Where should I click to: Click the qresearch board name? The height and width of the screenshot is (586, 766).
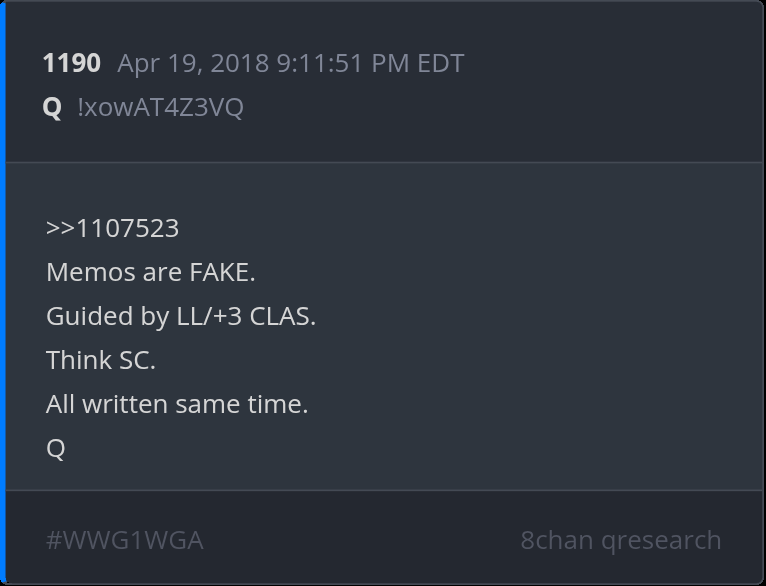tap(661, 540)
